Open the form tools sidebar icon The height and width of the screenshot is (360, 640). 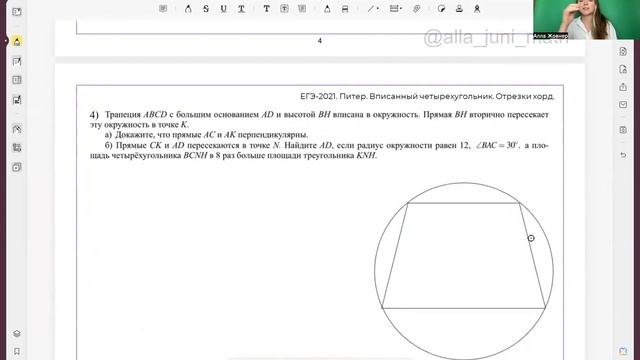point(17,100)
